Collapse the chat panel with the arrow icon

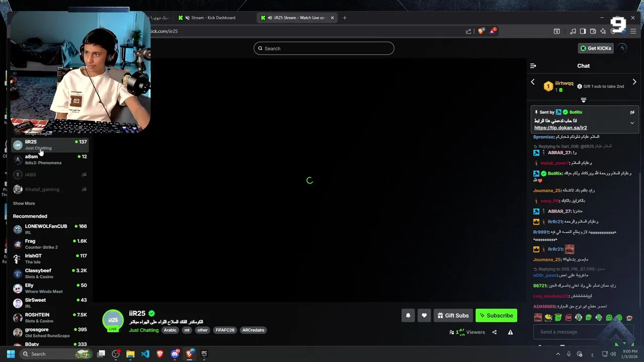click(x=533, y=66)
